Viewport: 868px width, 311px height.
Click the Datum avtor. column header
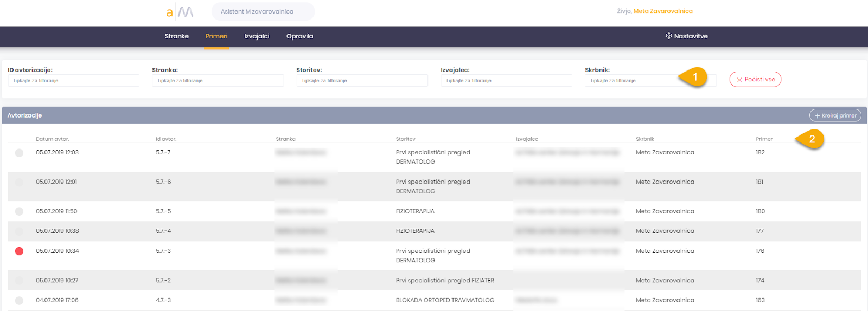[53, 139]
